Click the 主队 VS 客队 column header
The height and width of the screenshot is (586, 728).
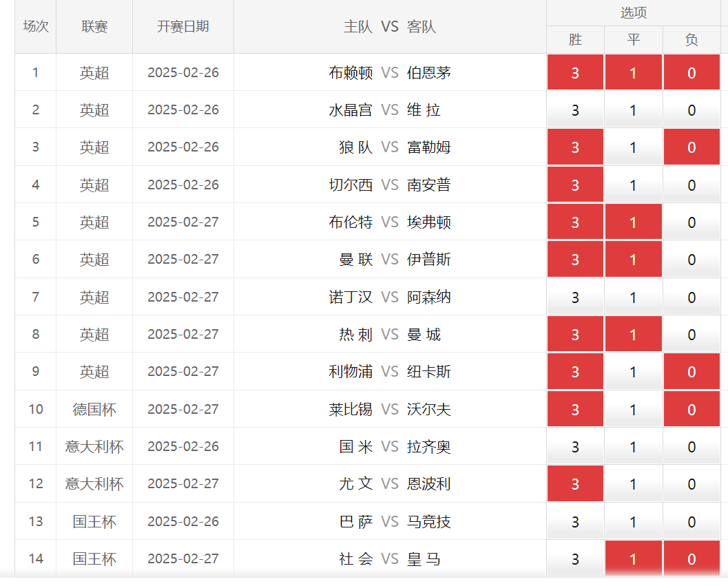pyautogui.click(x=390, y=26)
